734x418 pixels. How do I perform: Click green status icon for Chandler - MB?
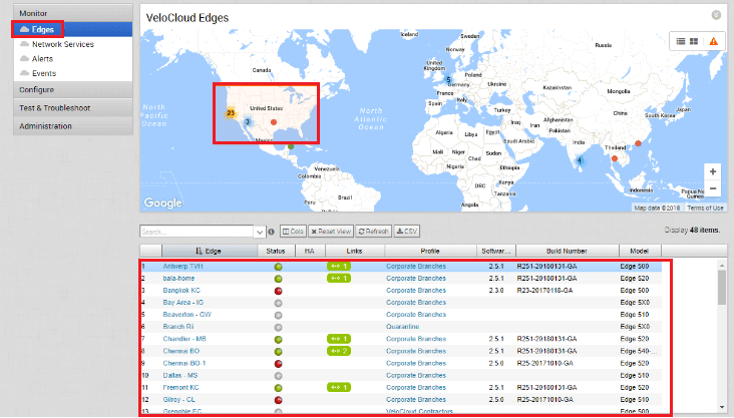[278, 339]
